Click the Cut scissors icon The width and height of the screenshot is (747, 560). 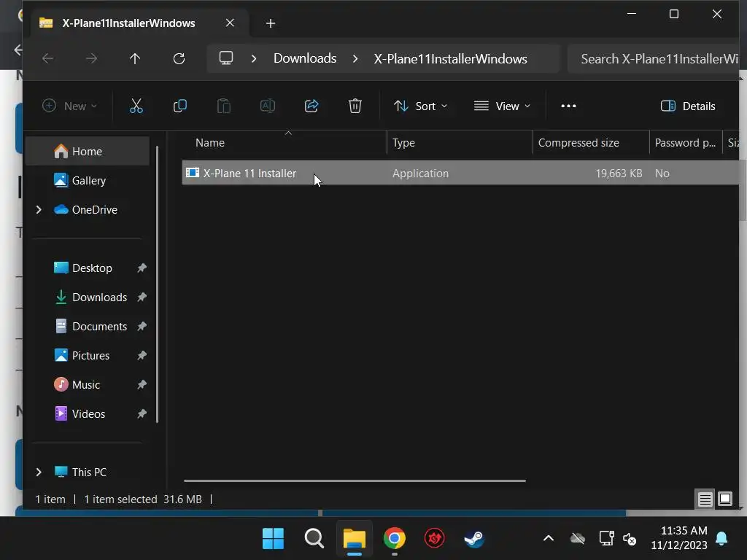[136, 106]
